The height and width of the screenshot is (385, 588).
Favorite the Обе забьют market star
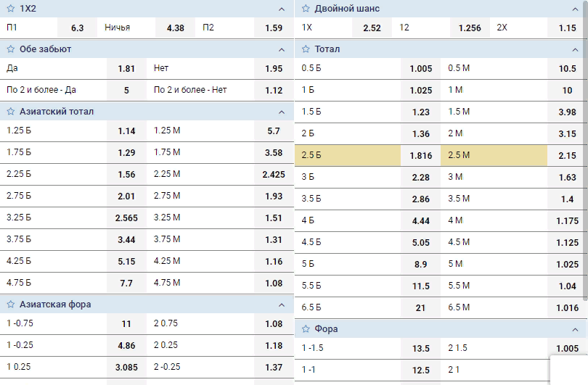point(11,49)
